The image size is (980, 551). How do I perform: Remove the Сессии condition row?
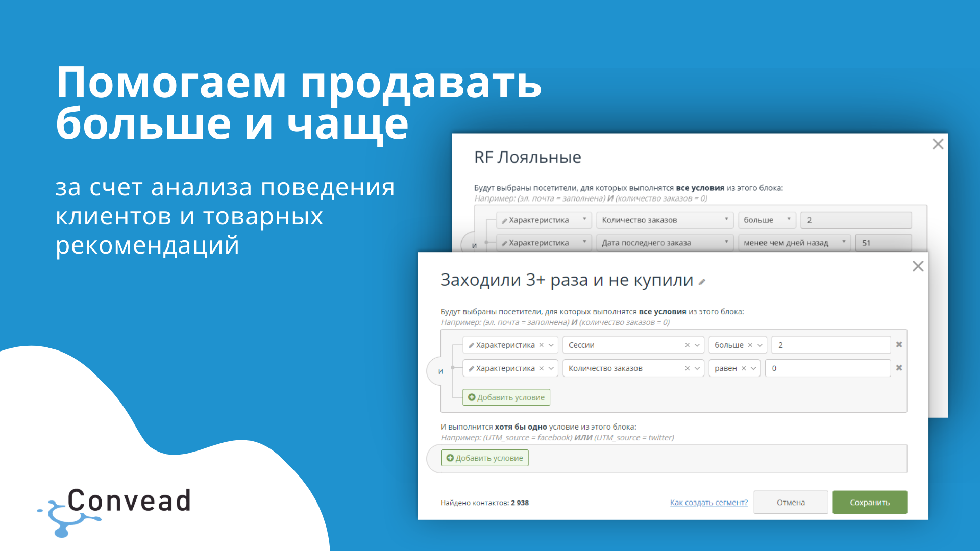(899, 345)
